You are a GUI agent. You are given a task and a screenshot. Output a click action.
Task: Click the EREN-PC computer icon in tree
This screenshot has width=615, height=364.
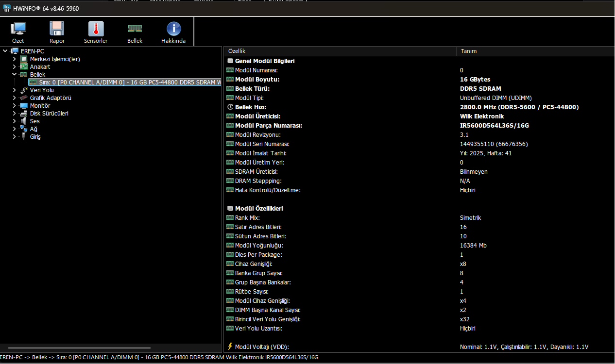click(15, 51)
